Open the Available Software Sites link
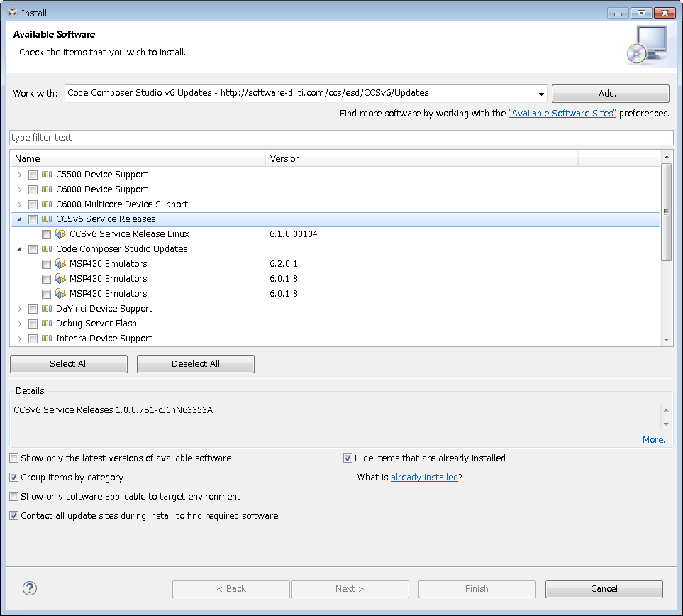 (562, 114)
